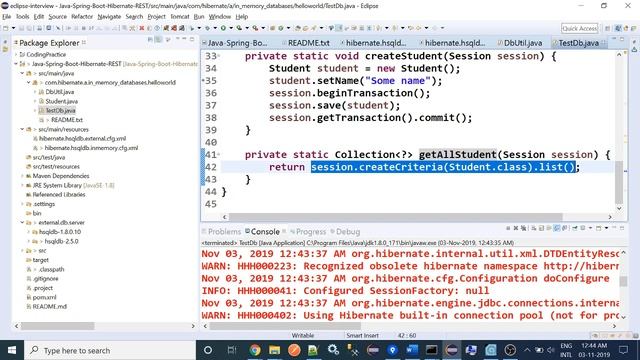The width and height of the screenshot is (640, 360).
Task: Open File Explorer from the taskbar
Action: point(274,350)
